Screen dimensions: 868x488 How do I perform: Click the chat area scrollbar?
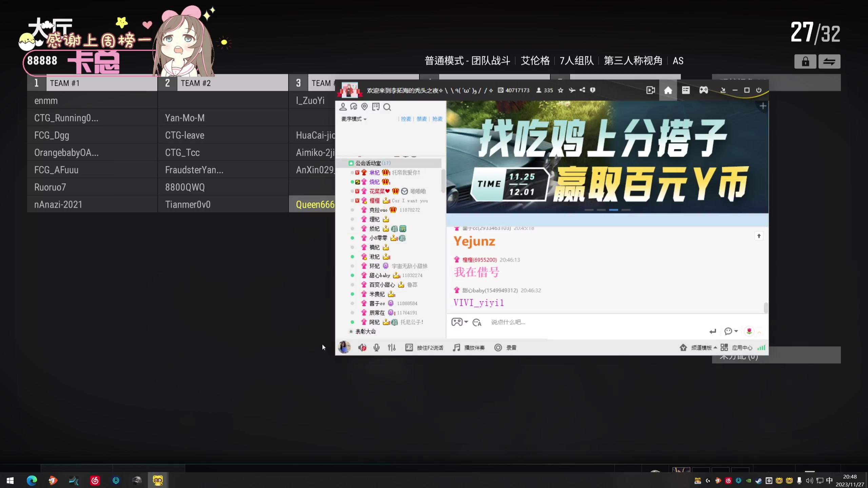point(766,308)
